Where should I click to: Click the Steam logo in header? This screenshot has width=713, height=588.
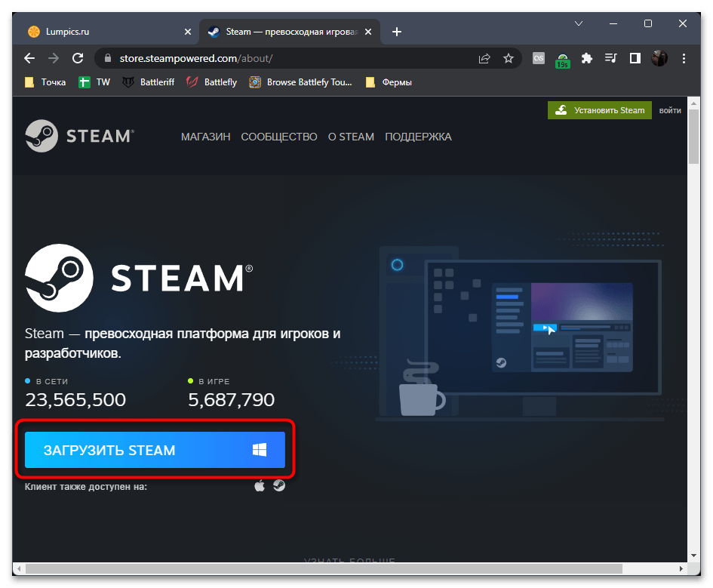[x=79, y=136]
